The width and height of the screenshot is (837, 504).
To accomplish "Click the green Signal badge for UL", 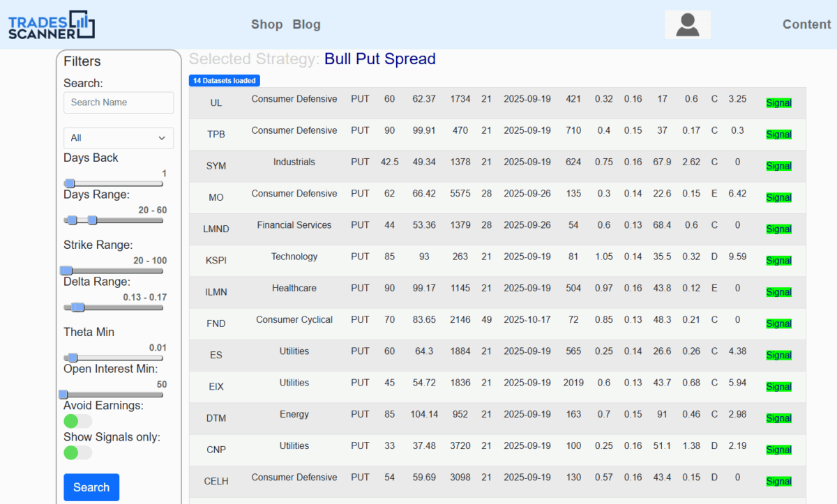I will tap(778, 103).
